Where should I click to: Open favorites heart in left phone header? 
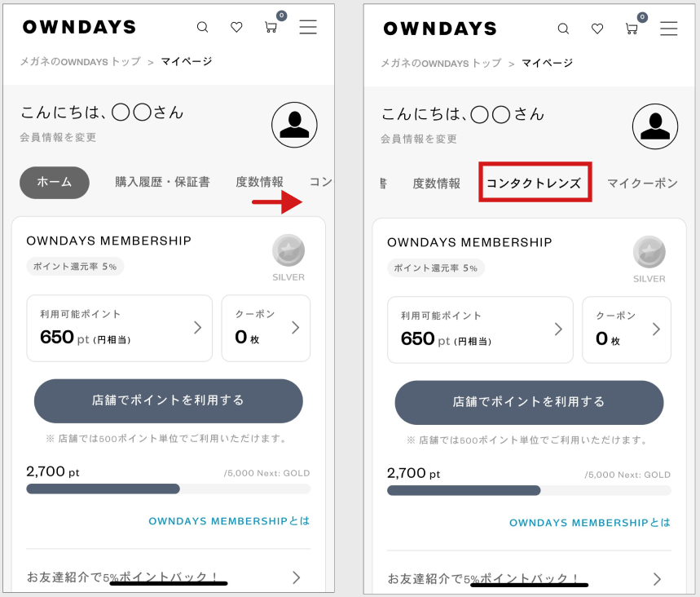(236, 27)
